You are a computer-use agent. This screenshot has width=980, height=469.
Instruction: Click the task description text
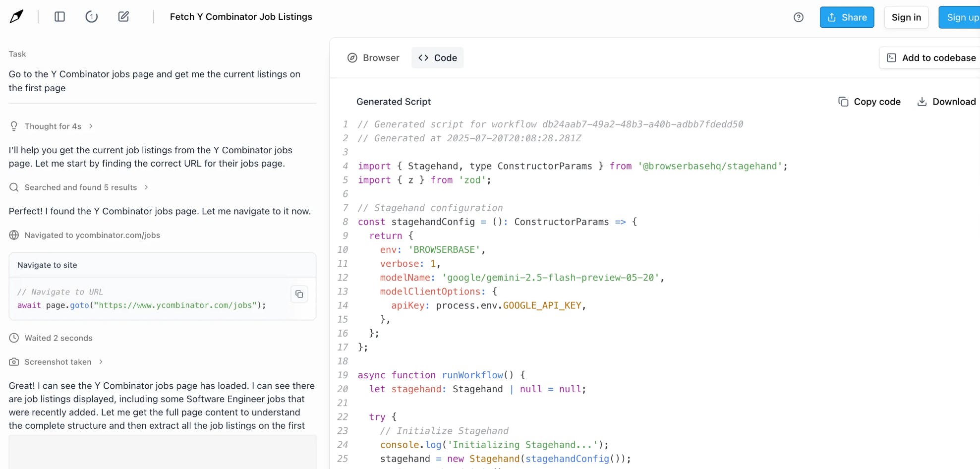pos(155,81)
